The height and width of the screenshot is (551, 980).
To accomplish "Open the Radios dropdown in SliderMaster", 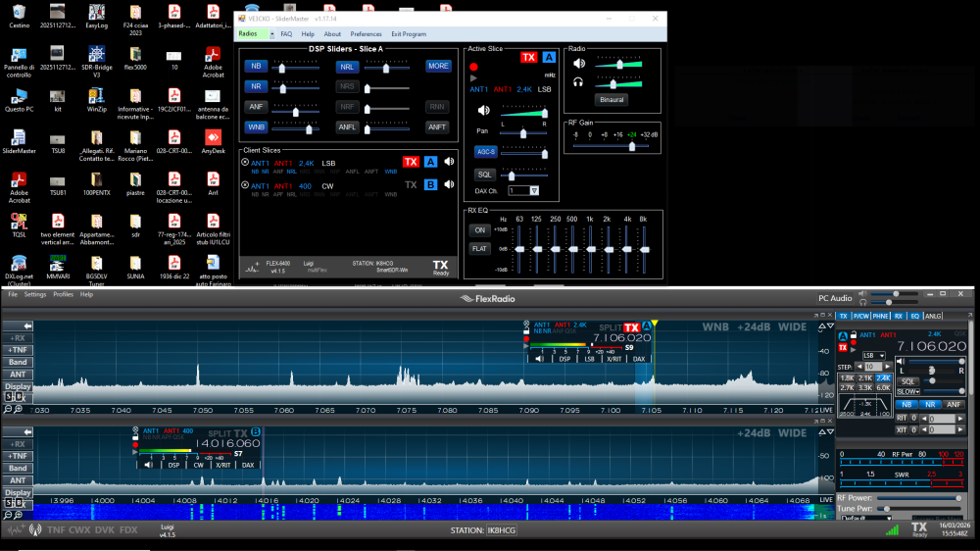I will [x=271, y=34].
